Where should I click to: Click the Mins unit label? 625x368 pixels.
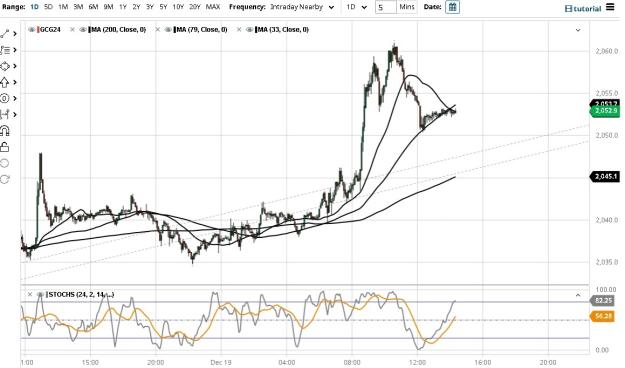click(x=407, y=7)
